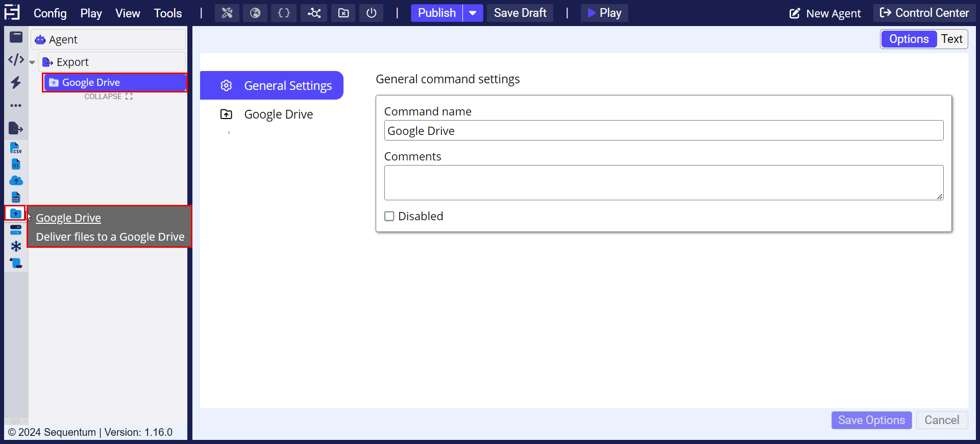The width and height of the screenshot is (980, 444).
Task: Open the browser window sidebar icon
Action: pyautogui.click(x=16, y=37)
